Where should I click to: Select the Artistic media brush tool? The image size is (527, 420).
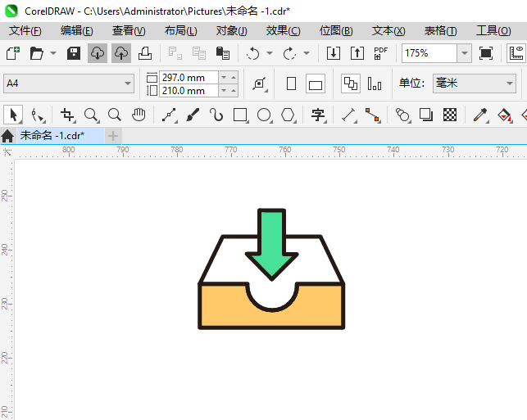click(193, 115)
